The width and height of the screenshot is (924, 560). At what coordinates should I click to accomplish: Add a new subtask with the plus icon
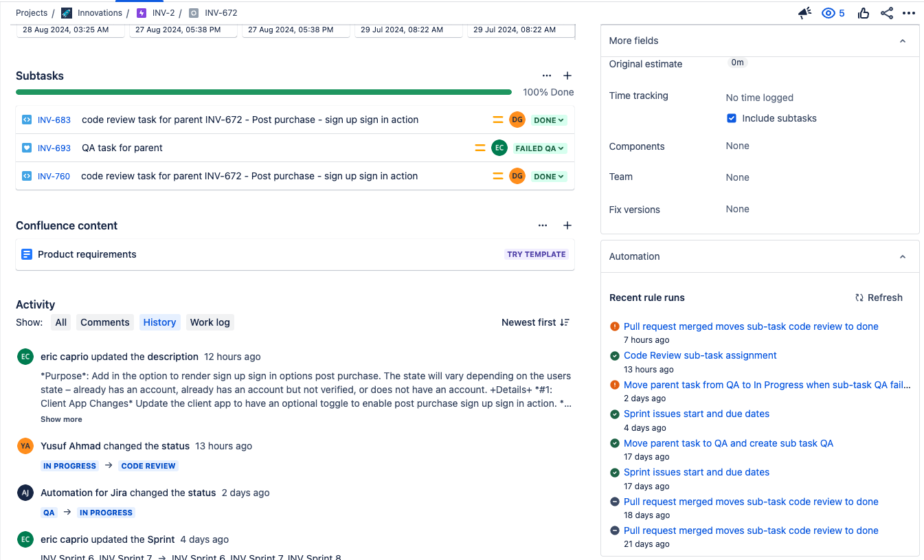pos(567,76)
